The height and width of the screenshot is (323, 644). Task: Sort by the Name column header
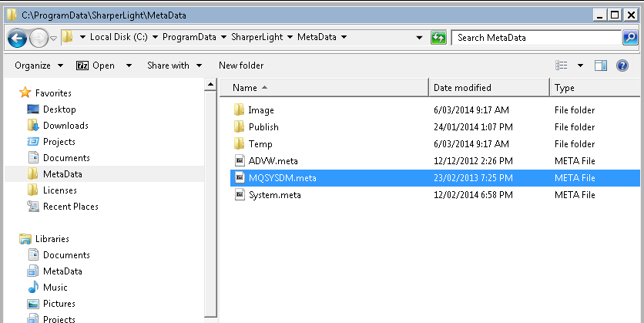point(324,88)
